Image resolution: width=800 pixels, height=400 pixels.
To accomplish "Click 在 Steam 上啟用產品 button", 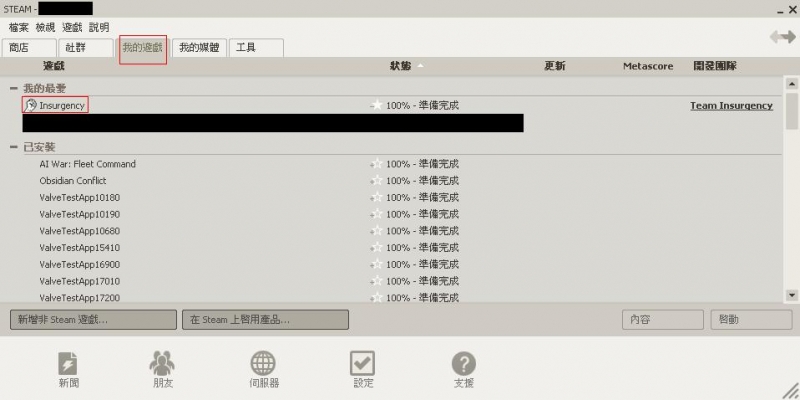I will click(265, 320).
